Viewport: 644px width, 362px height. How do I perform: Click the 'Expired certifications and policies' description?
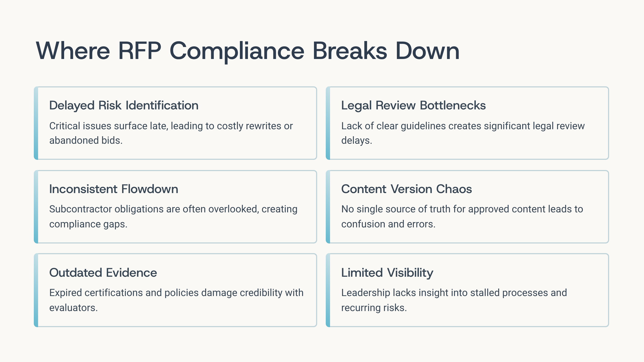pos(176,300)
